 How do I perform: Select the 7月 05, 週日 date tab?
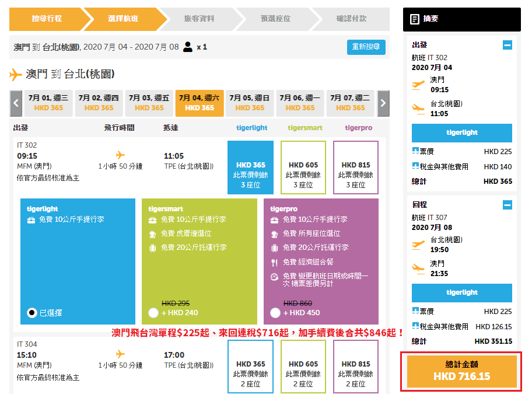(x=250, y=103)
